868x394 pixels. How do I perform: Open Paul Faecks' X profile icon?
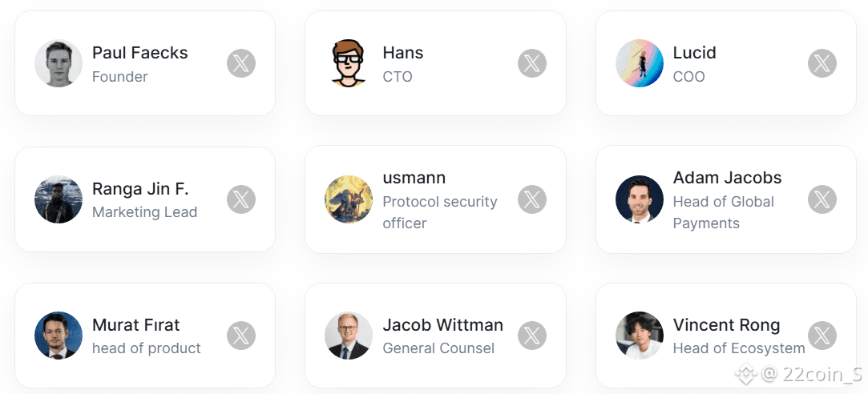point(241,63)
